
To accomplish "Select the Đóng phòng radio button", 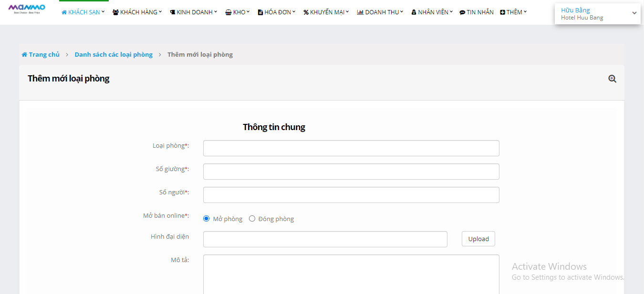I will (252, 219).
